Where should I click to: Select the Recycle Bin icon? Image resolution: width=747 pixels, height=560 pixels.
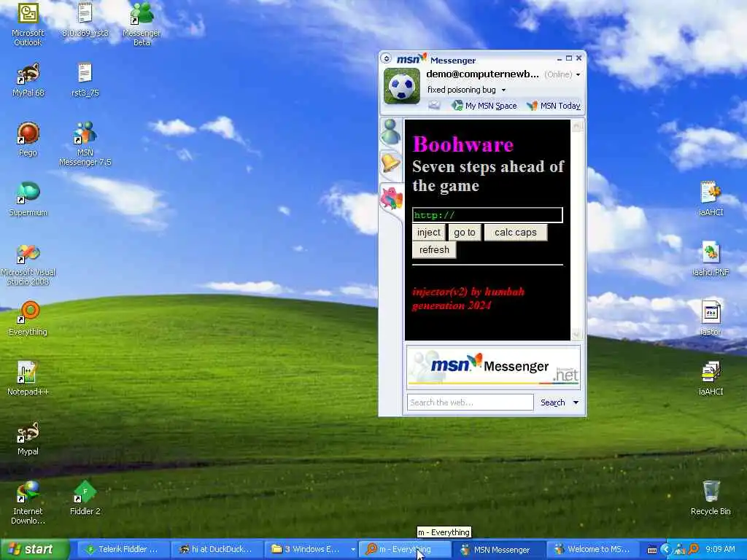[711, 498]
